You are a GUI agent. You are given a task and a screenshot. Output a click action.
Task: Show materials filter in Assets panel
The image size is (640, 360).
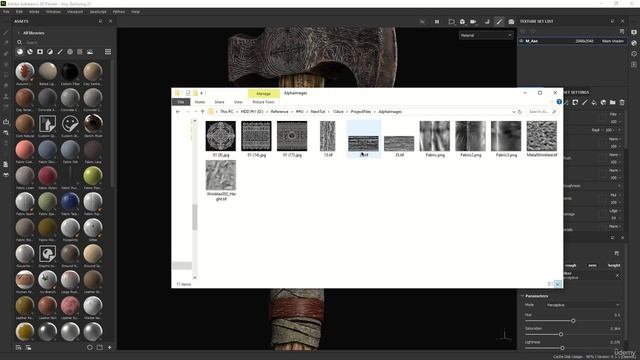(x=20, y=52)
